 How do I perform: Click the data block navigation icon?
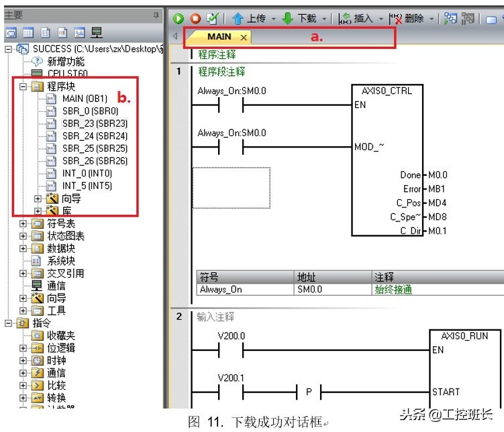tap(62, 33)
